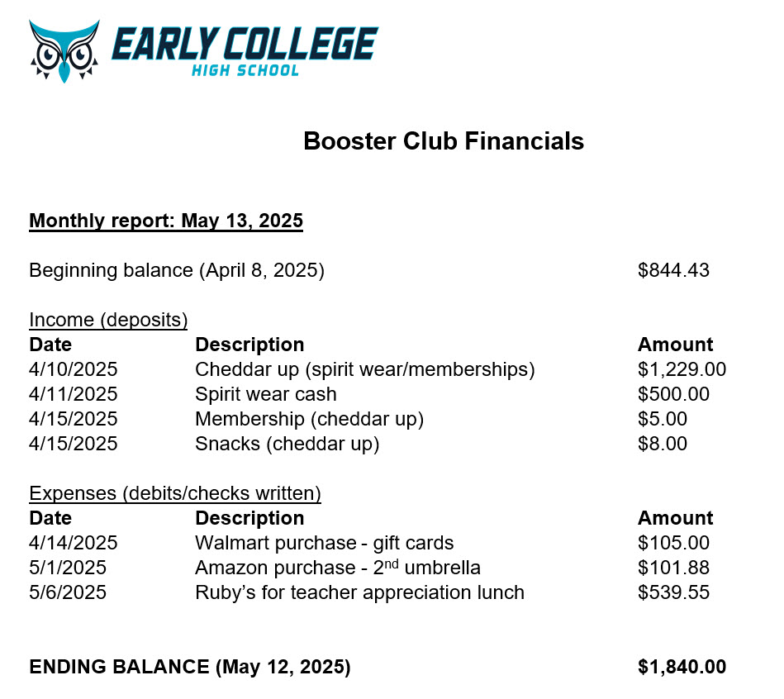Click the Spirit wear cash description
This screenshot has width=784, height=699.
point(266,394)
